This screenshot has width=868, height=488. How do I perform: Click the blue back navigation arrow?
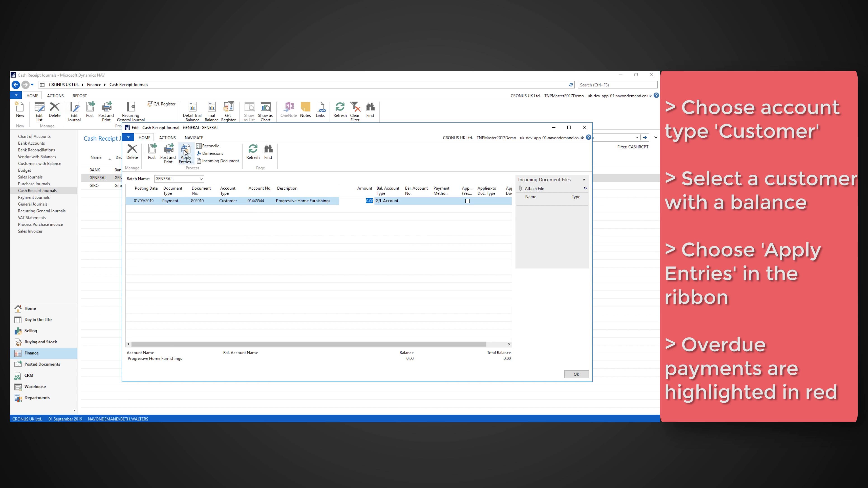(16, 85)
